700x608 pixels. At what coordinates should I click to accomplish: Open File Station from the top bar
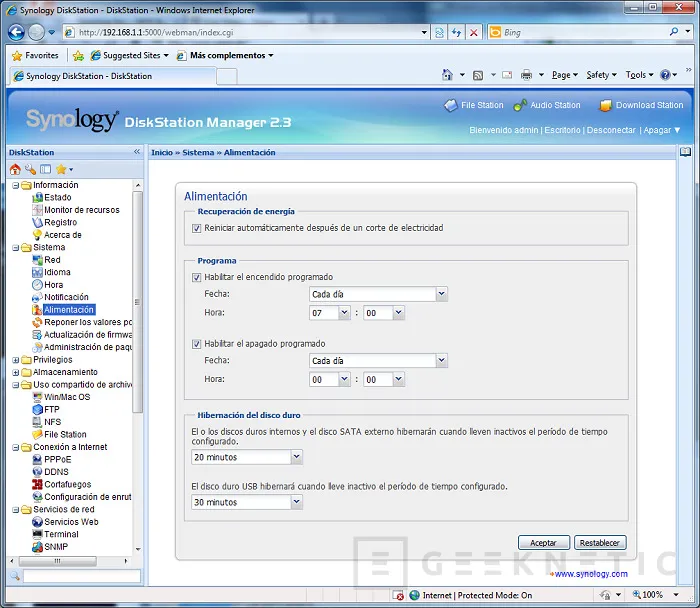tap(474, 105)
